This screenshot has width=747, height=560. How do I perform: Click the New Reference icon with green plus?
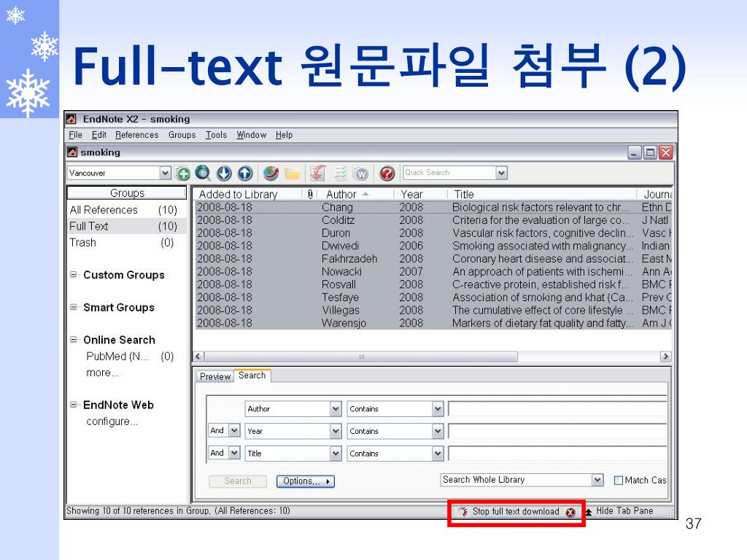pyautogui.click(x=182, y=174)
